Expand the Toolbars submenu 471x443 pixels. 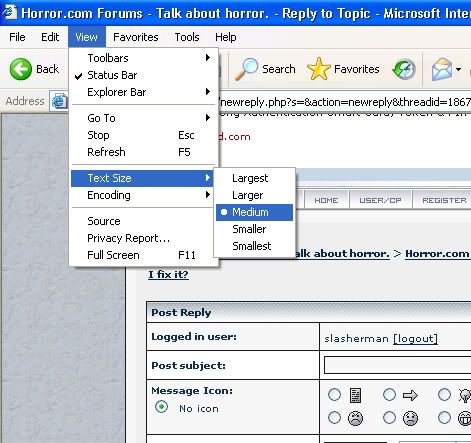pyautogui.click(x=144, y=58)
